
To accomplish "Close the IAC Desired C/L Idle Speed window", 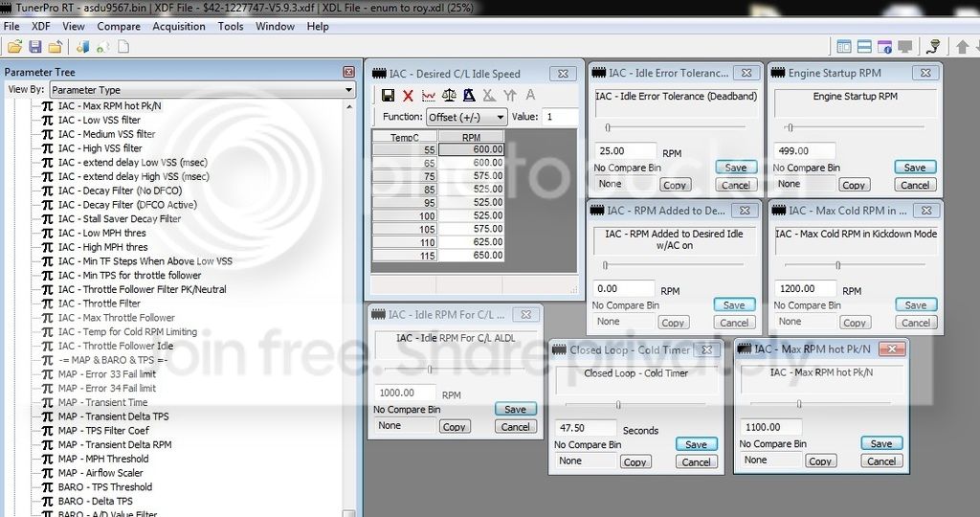I will (x=563, y=74).
